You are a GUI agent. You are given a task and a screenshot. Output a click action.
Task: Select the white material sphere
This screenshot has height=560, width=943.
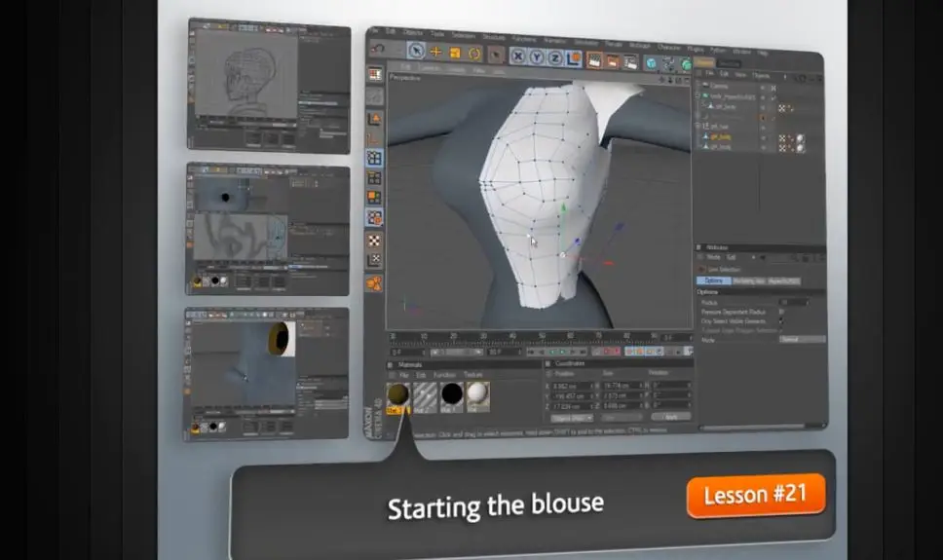point(477,394)
